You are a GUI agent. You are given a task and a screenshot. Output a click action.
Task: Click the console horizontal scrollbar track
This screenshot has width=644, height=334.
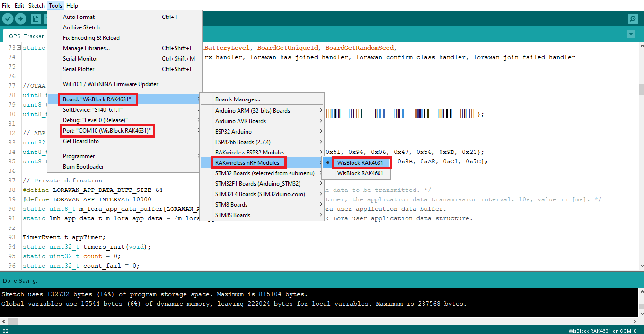322,321
